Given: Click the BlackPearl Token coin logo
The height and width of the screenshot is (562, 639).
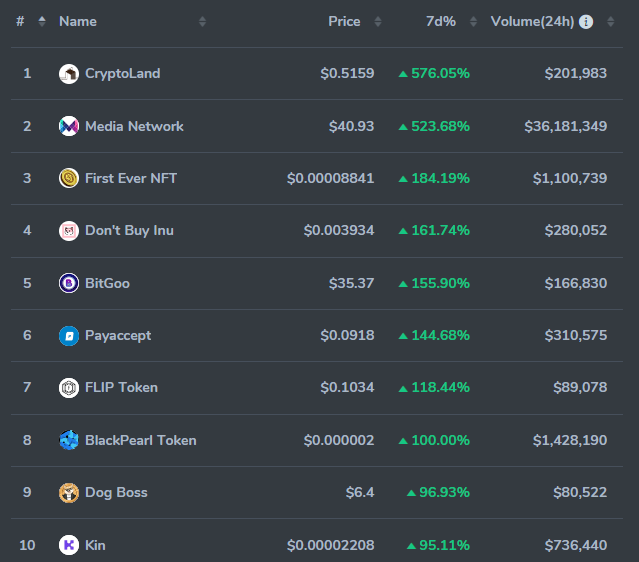Looking at the screenshot, I should 69,440.
